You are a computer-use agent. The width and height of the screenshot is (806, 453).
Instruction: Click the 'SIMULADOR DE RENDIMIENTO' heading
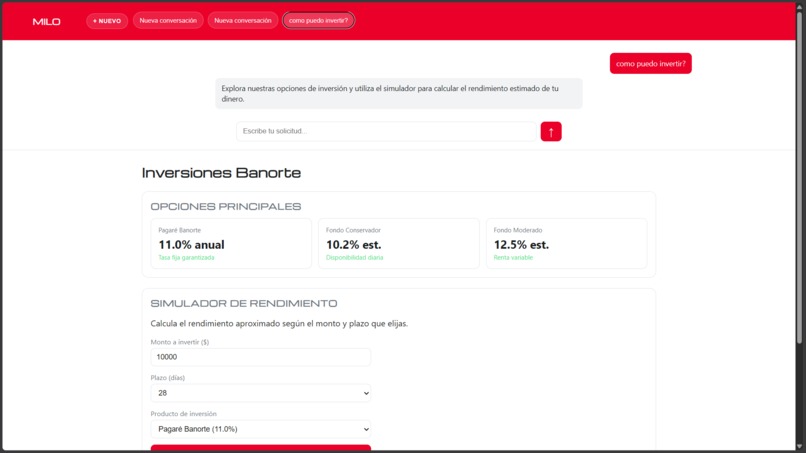point(244,303)
